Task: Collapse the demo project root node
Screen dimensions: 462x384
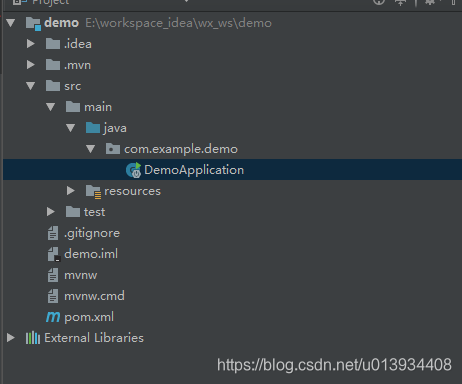Action: [x=11, y=23]
